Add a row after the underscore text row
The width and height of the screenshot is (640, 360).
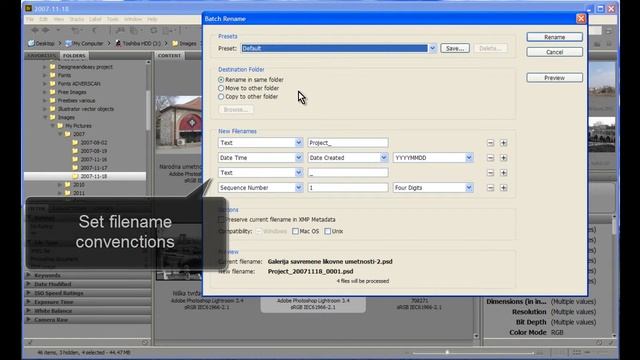coord(504,173)
